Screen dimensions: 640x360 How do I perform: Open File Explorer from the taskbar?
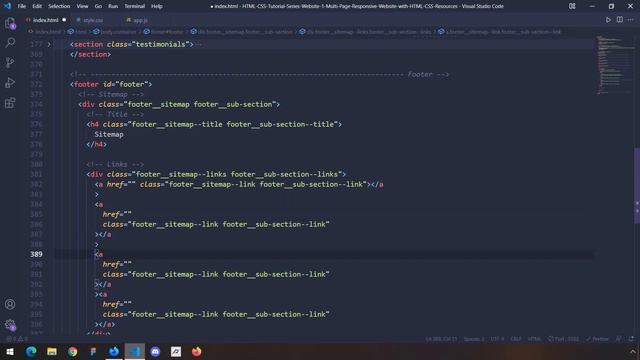tap(52, 351)
